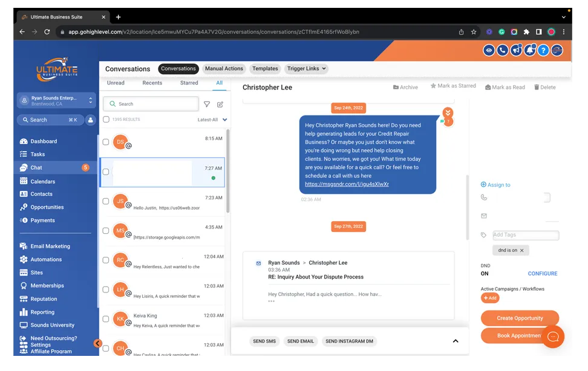Click Send Email
Screen dimensions: 588x371
[x=301, y=341]
